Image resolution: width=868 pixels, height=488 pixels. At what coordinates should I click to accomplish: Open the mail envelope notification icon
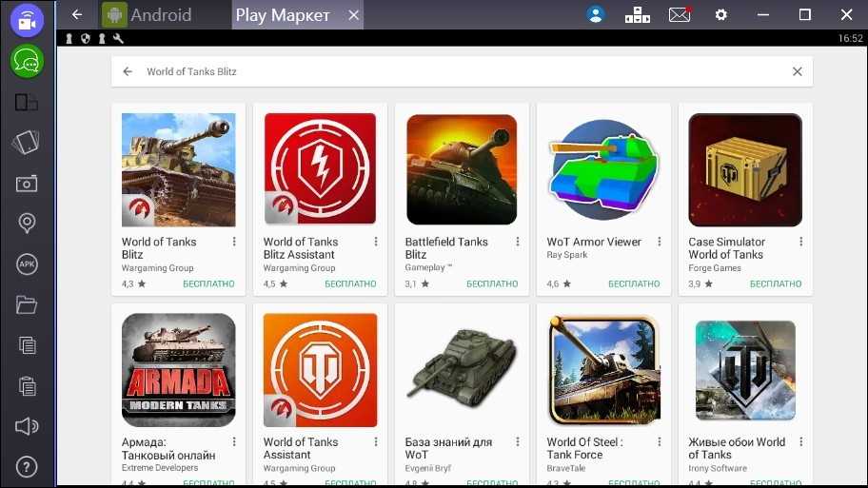(x=680, y=14)
